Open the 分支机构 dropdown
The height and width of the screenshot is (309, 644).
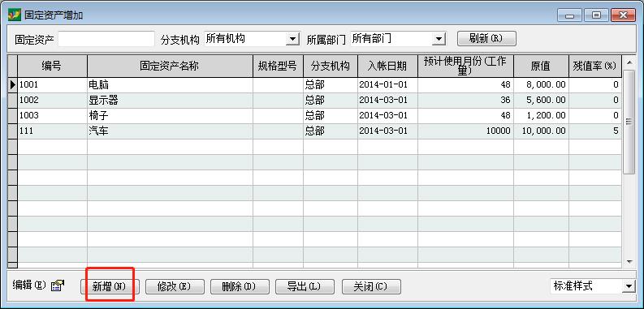(292, 40)
